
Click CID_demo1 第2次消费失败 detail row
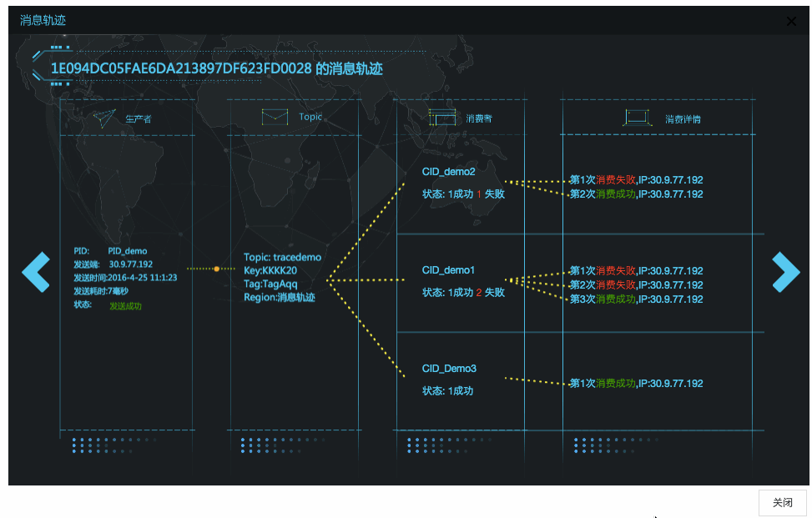point(637,284)
